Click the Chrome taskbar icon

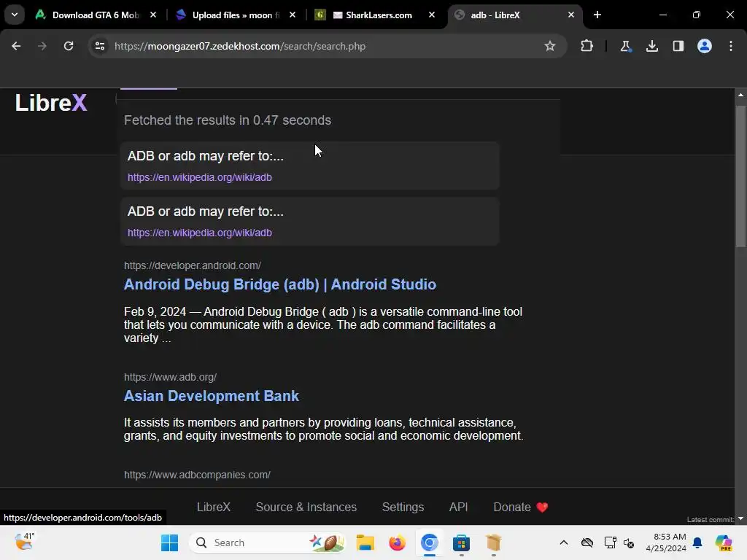click(x=429, y=542)
